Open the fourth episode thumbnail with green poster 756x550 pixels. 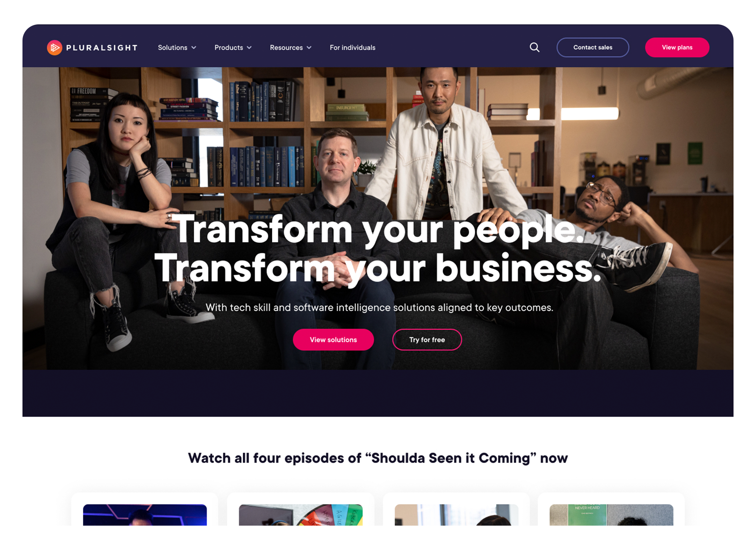pos(612,515)
